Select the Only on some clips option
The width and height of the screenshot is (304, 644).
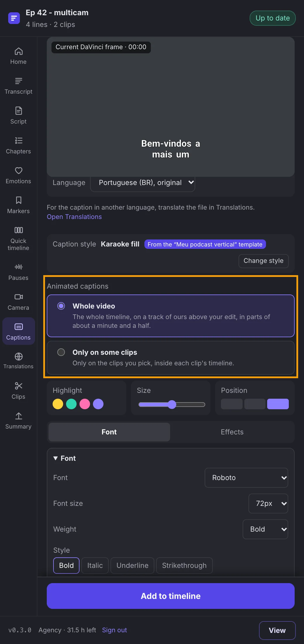point(171,358)
